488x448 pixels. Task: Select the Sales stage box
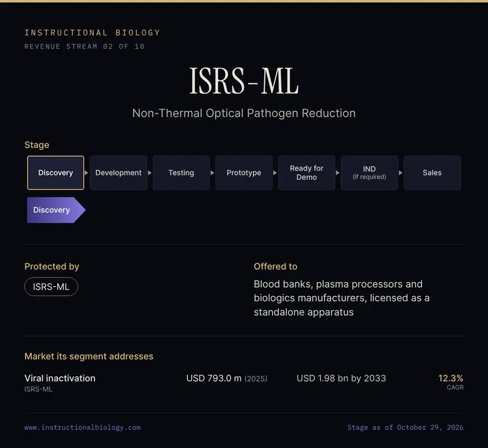(x=432, y=173)
